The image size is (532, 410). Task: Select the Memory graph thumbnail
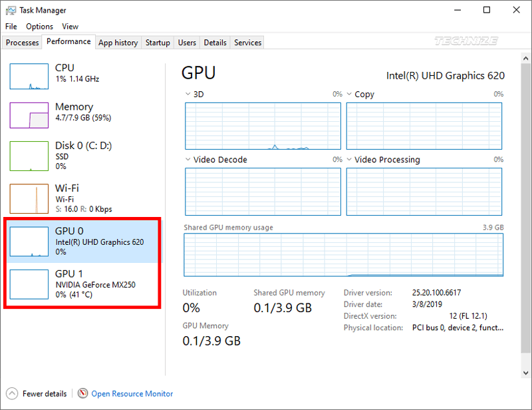29,115
